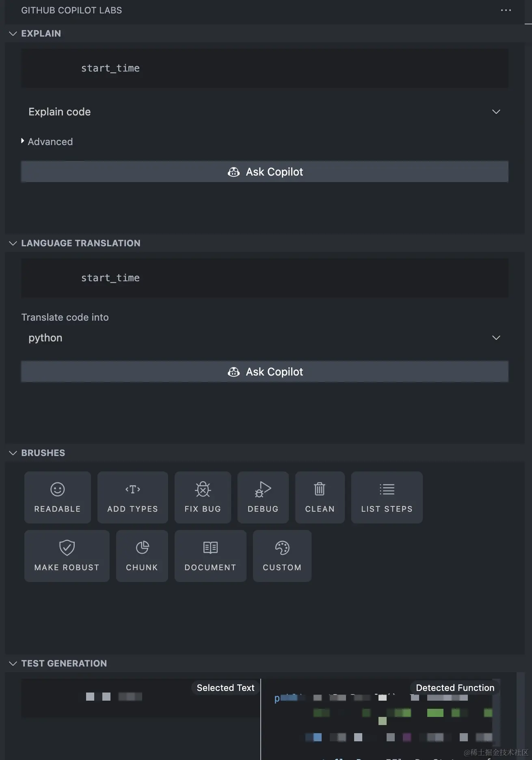
Task: Apply the Custom brush
Action: [x=282, y=556]
